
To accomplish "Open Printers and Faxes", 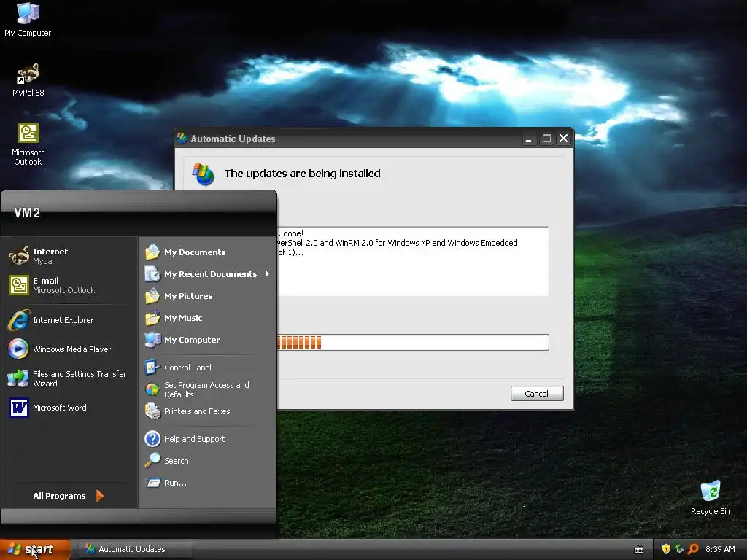I will pyautogui.click(x=208, y=411).
